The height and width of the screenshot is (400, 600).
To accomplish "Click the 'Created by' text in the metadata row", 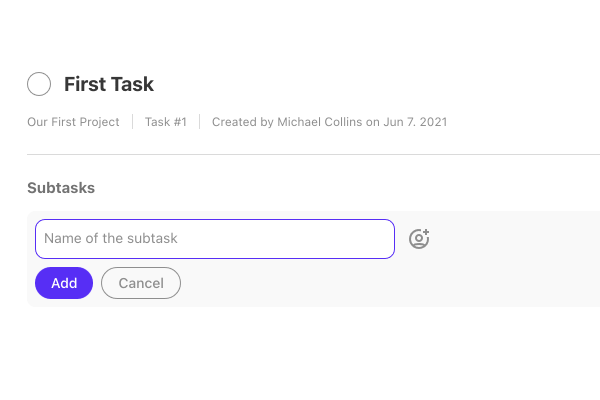I will click(x=243, y=122).
